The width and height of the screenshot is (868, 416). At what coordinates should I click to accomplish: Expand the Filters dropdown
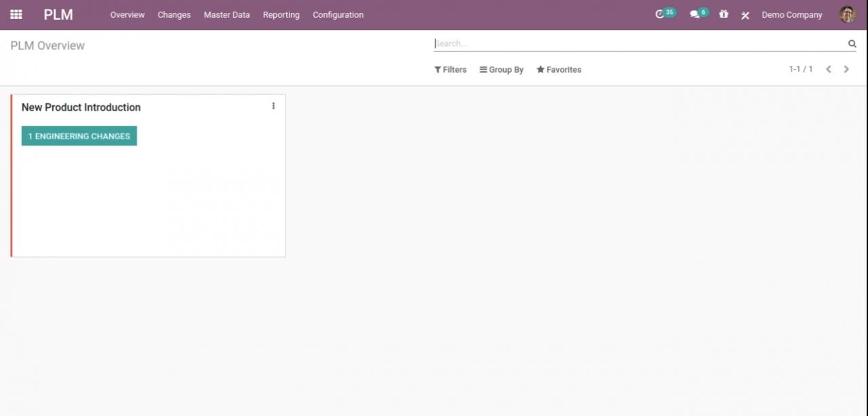coord(450,70)
